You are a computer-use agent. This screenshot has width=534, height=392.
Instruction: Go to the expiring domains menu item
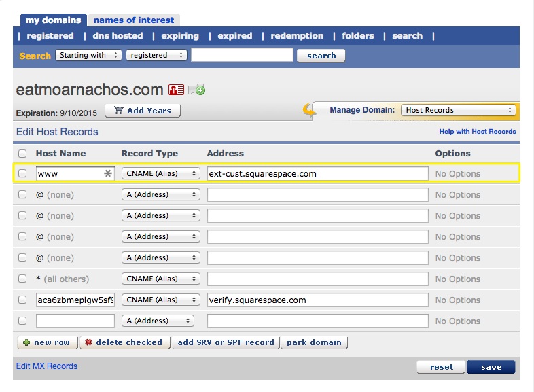tap(180, 36)
